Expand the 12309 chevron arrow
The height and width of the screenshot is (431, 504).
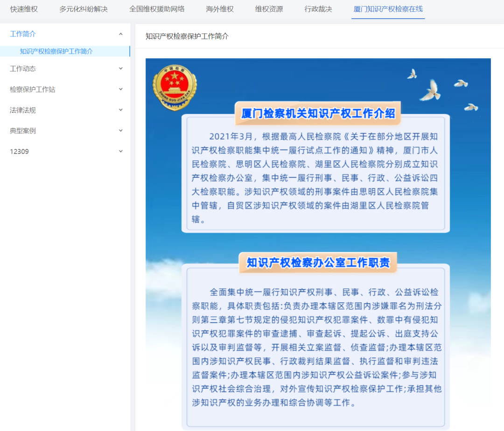[x=120, y=151]
